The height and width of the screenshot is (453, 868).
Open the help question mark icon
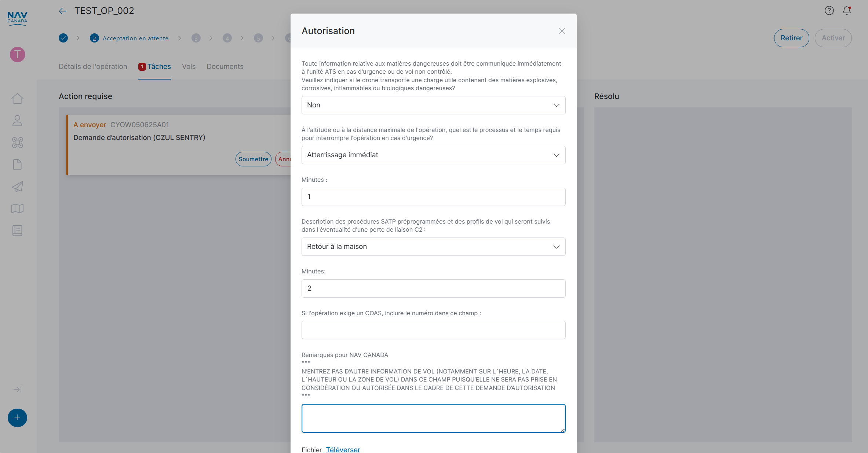coord(829,11)
